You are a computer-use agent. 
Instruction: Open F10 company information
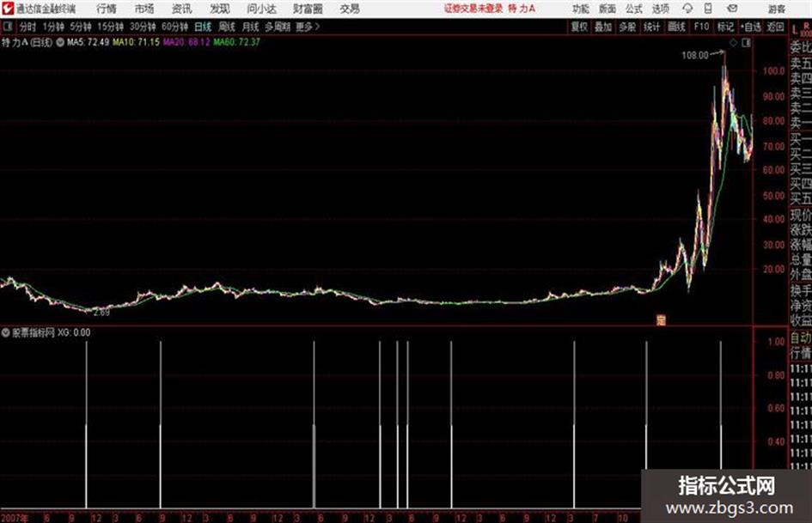[702, 27]
